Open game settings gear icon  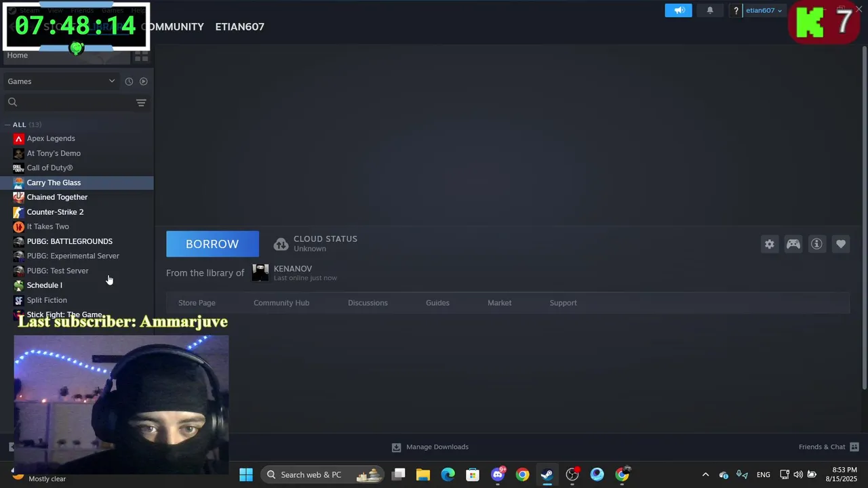pos(770,244)
